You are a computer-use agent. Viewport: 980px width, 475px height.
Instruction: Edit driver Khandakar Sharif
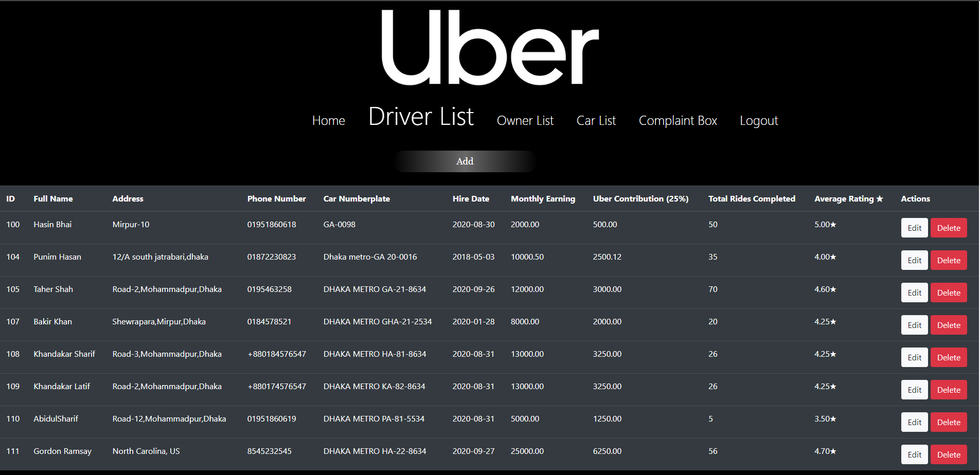click(x=914, y=357)
